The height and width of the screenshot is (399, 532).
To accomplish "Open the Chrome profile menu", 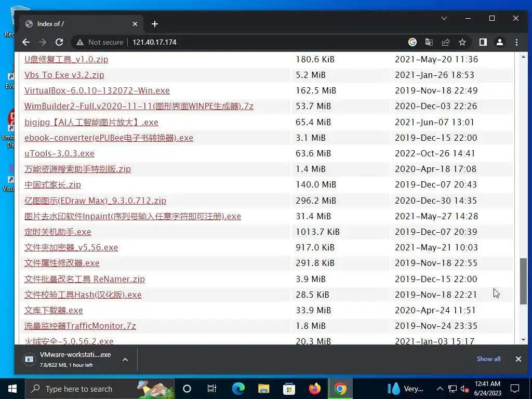I will tap(499, 42).
